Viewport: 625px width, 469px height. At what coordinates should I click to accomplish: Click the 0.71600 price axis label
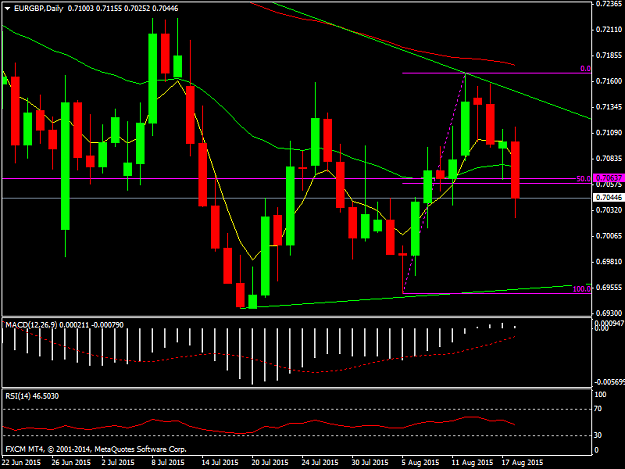coord(609,81)
